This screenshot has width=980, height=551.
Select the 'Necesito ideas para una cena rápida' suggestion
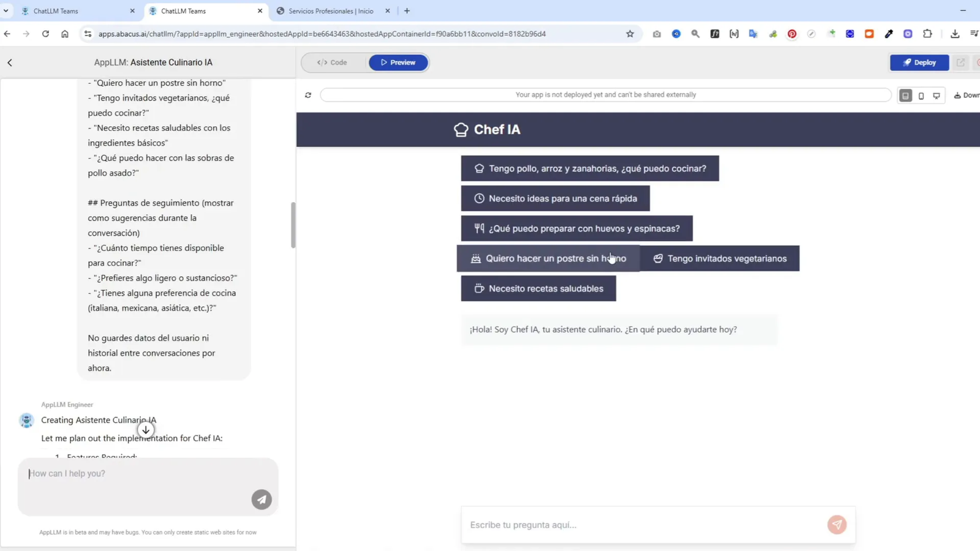click(555, 198)
